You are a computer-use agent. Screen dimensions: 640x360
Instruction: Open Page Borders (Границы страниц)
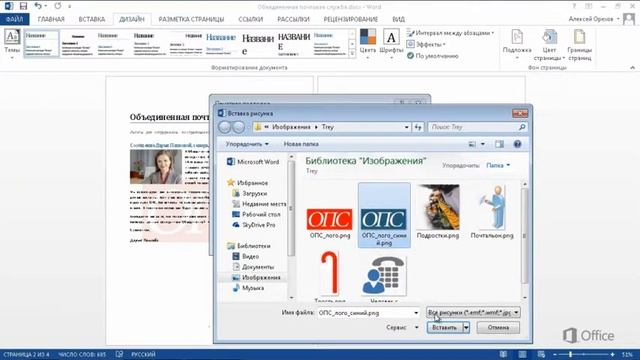click(x=580, y=45)
